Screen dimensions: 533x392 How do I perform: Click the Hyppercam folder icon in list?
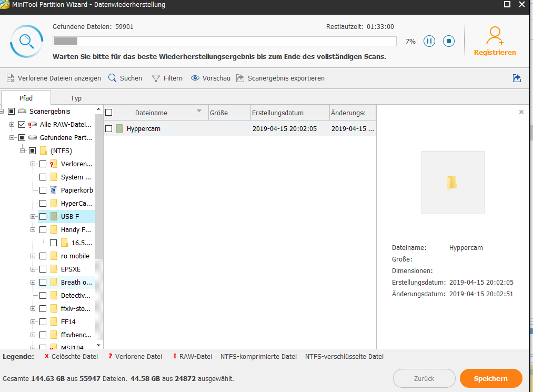tap(119, 128)
